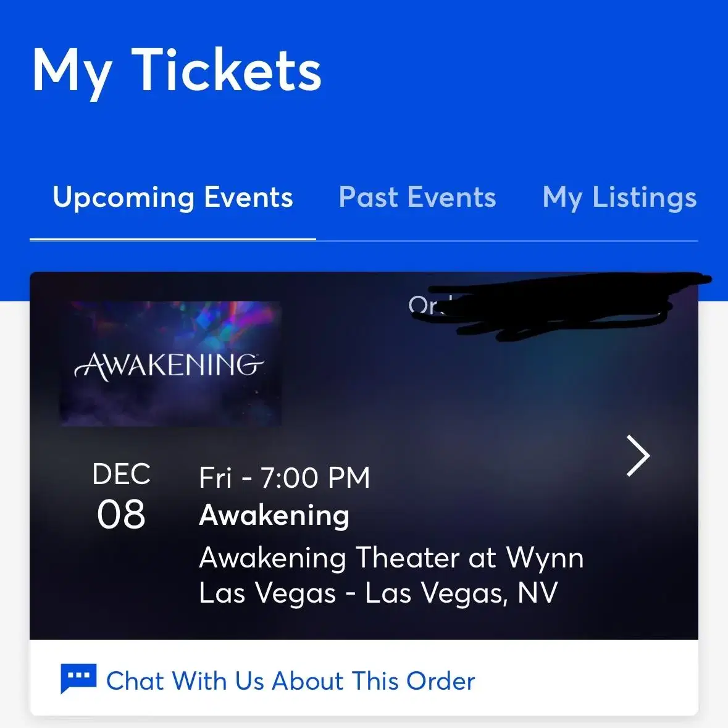Click the chat bubble icon
The height and width of the screenshot is (728, 728).
point(78,679)
